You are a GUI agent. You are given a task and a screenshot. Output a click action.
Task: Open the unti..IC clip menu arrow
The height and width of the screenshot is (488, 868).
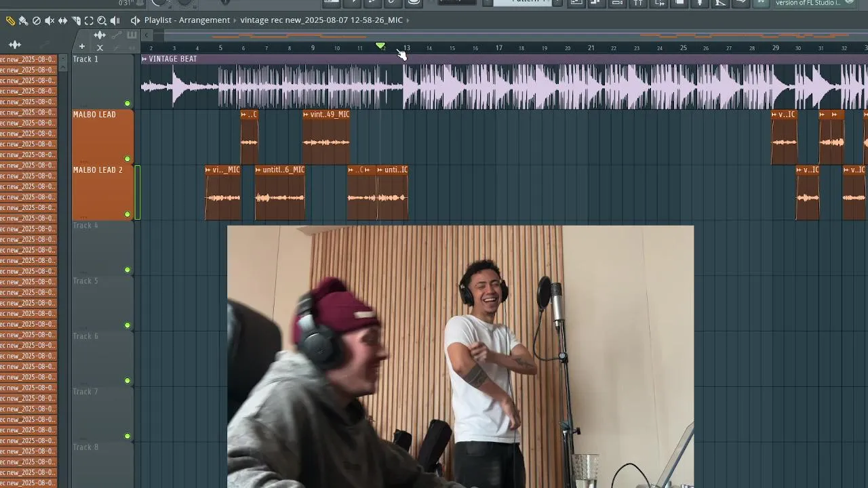coord(380,170)
